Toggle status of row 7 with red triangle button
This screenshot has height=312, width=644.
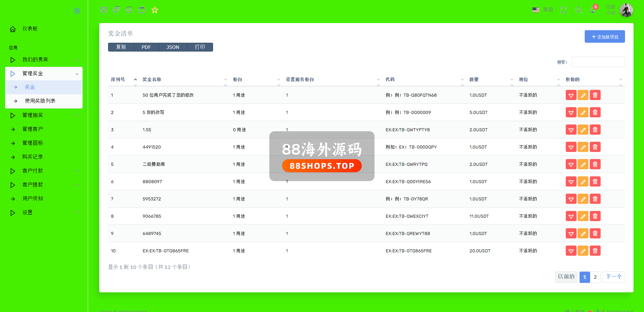[x=571, y=199]
